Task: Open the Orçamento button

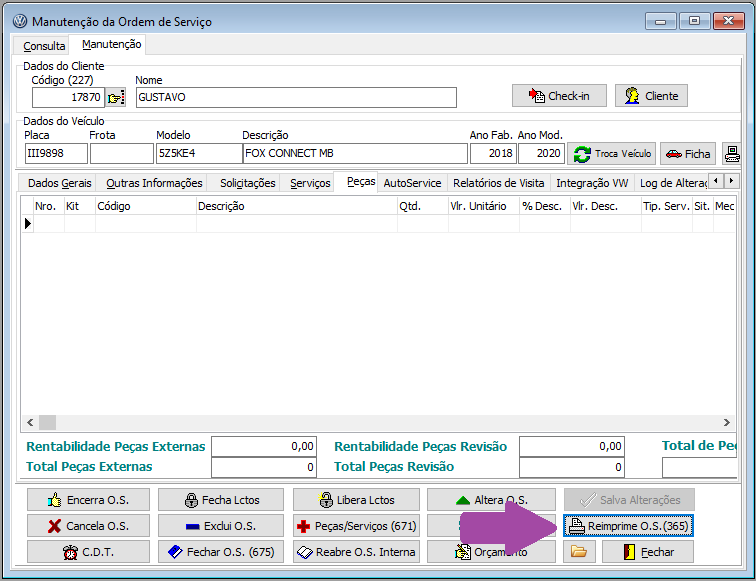Action: pos(491,552)
